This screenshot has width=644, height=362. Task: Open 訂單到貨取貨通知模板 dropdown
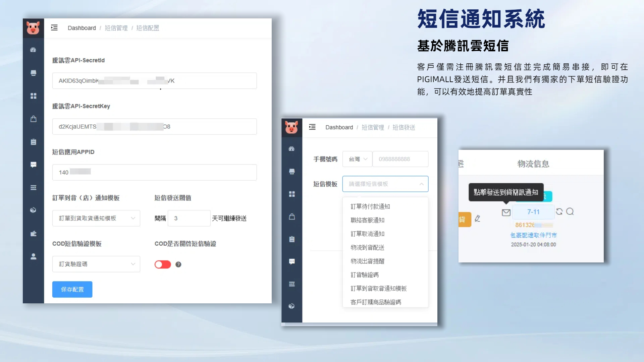[x=96, y=218]
